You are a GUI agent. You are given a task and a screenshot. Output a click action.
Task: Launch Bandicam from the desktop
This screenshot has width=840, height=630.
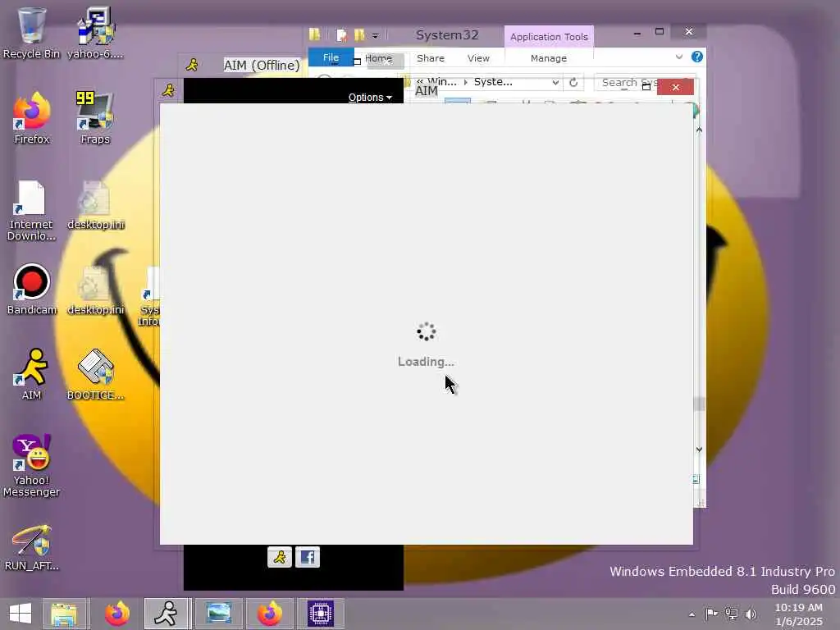click(x=32, y=290)
